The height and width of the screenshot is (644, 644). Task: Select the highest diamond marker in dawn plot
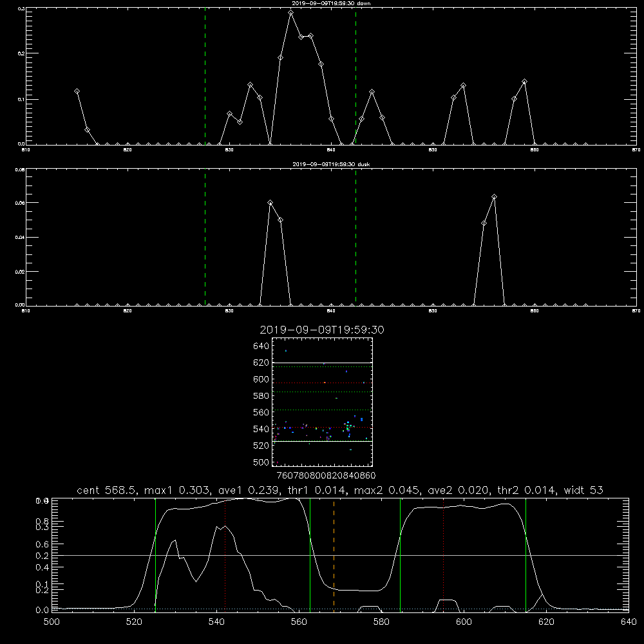tap(291, 13)
